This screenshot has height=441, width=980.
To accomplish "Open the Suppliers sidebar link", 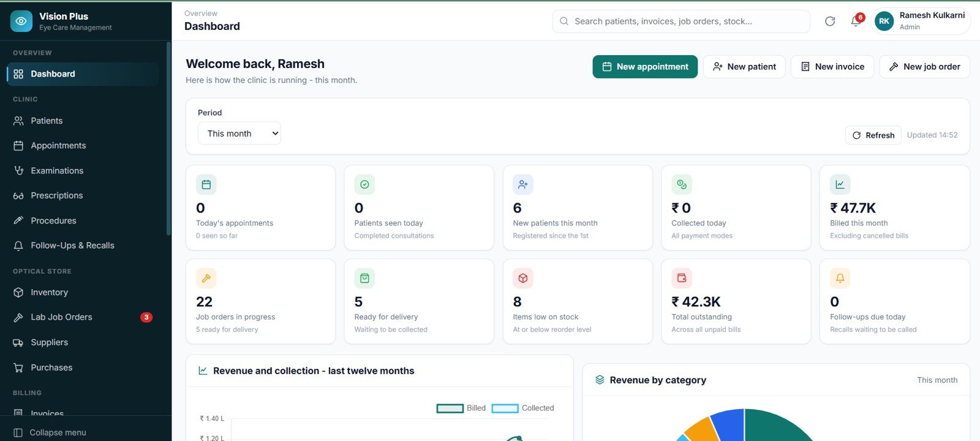I will 83,342.
